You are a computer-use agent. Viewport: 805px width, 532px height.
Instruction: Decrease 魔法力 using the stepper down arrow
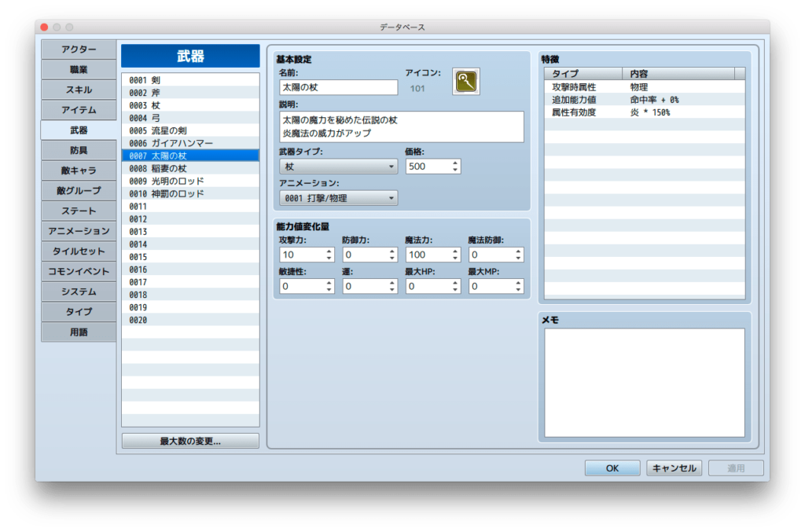pyautogui.click(x=455, y=258)
